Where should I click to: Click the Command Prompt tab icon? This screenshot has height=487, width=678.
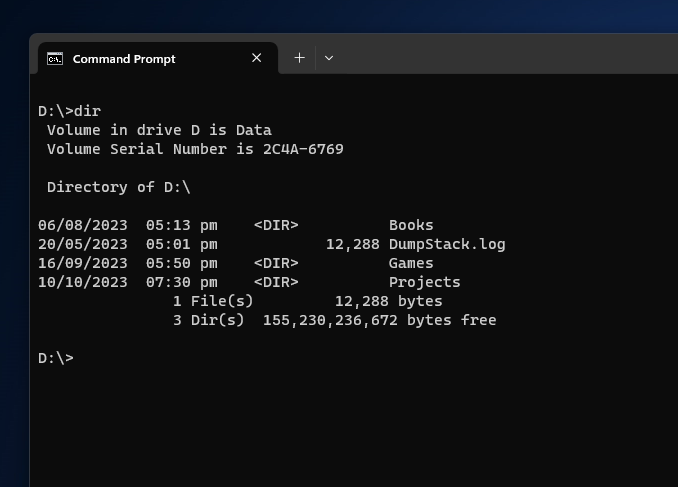click(x=55, y=58)
